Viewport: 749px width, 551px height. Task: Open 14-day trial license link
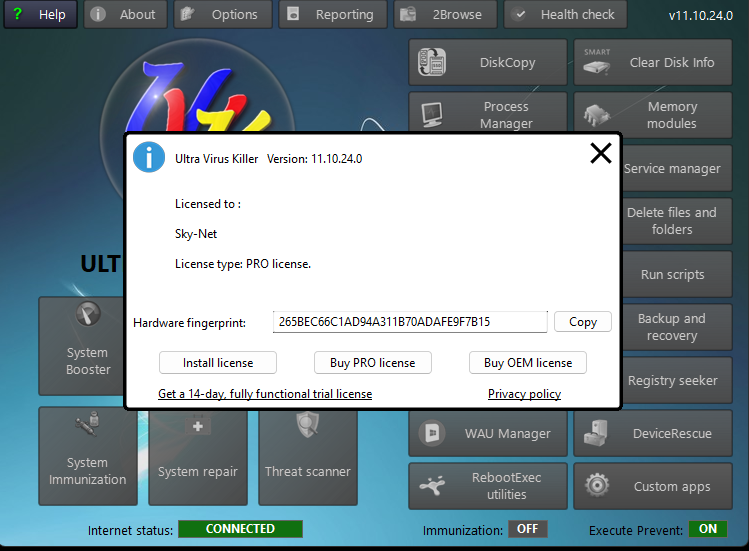pos(265,394)
